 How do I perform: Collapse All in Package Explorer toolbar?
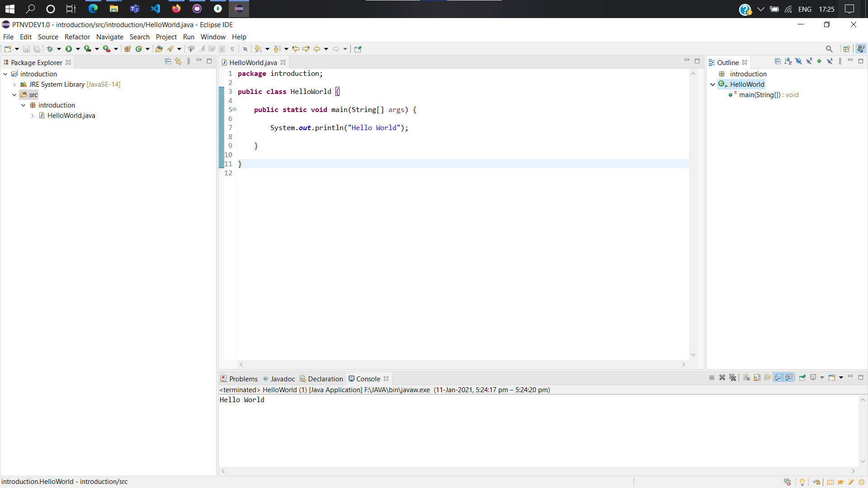pos(168,61)
